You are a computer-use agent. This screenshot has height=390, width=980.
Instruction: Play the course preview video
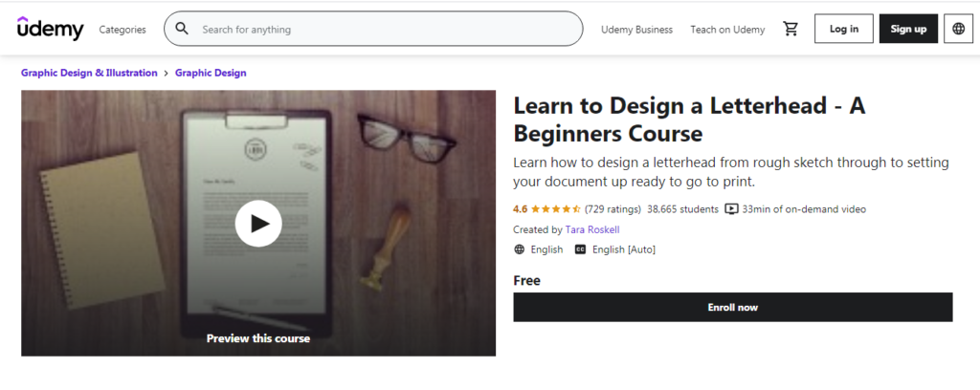258,224
